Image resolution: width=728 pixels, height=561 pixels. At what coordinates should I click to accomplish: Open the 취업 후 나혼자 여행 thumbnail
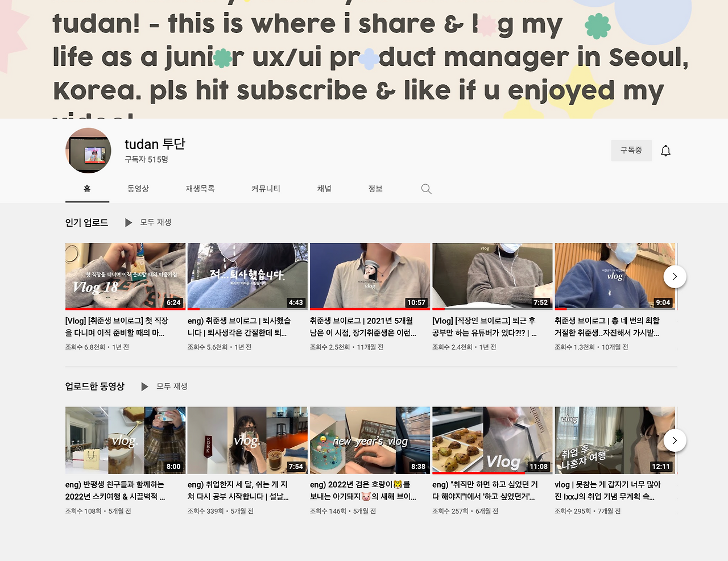[x=615, y=441]
